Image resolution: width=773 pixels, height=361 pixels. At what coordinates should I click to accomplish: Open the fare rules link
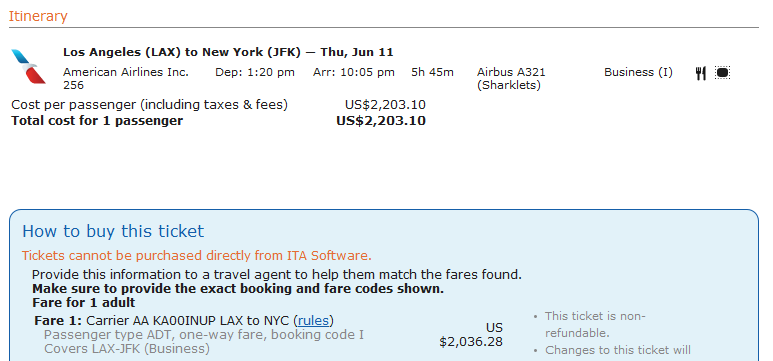314,321
